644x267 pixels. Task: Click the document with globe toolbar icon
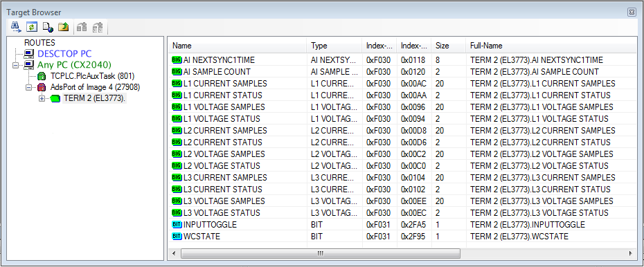[48, 28]
